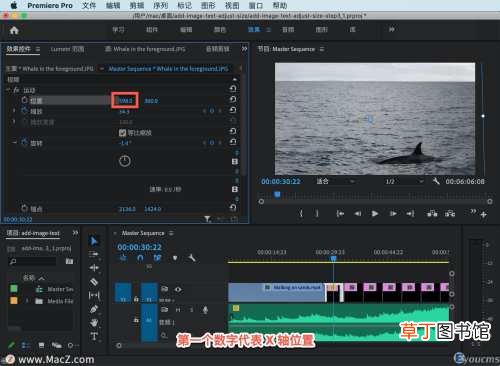The width and height of the screenshot is (500, 366).
Task: Select the Ripple Edit tool
Action: coord(94,268)
